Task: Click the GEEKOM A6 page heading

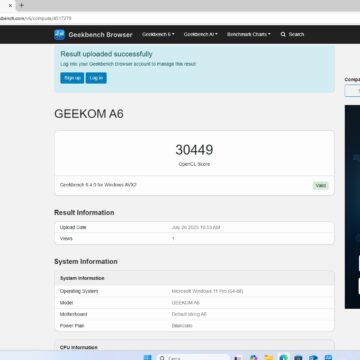Action: tap(89, 114)
